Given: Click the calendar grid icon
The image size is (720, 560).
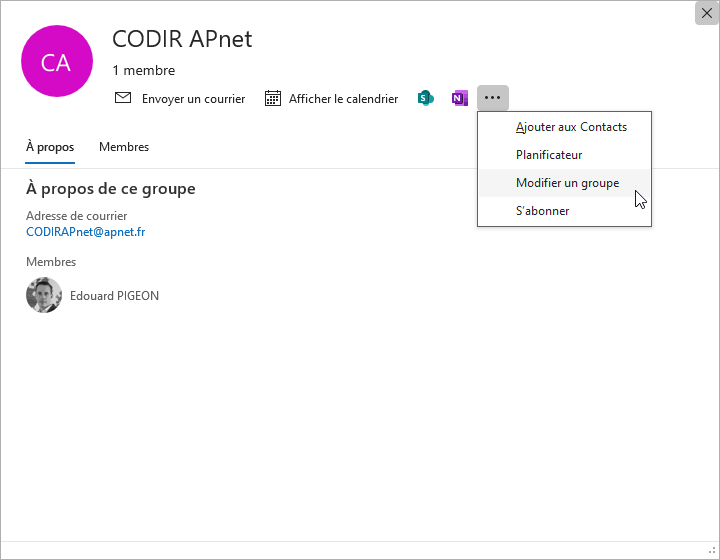Looking at the screenshot, I should [273, 98].
